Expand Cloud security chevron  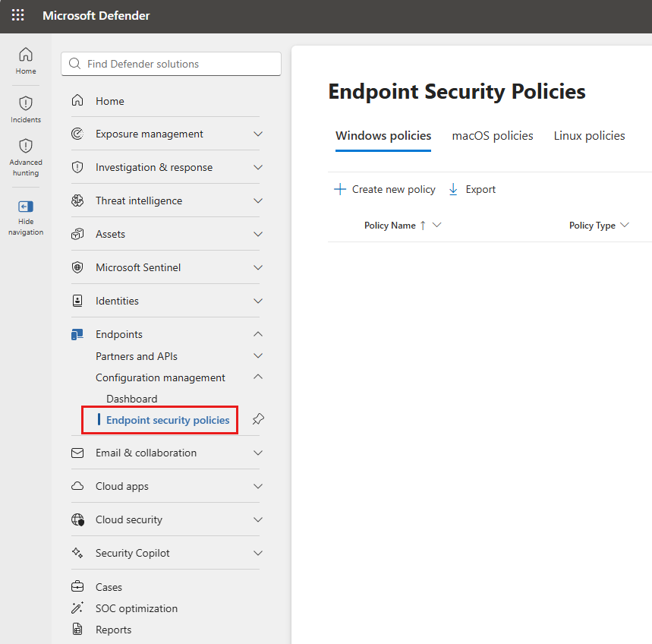click(258, 519)
